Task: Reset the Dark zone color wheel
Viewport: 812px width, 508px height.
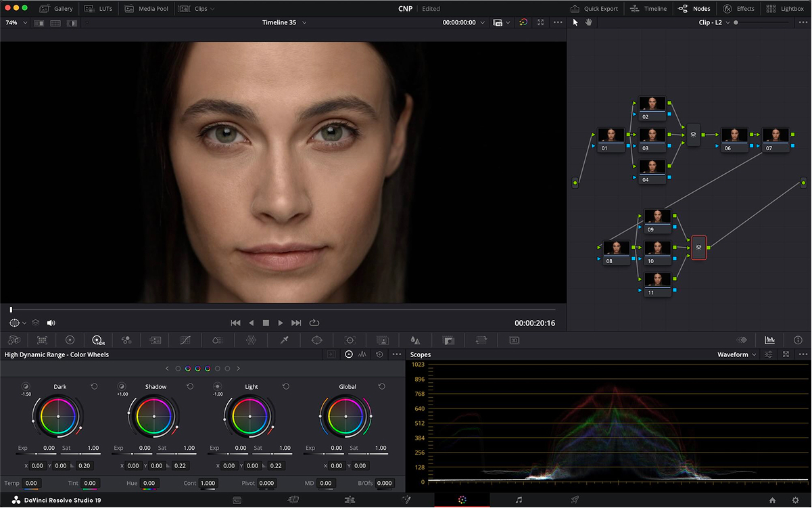Action: point(94,387)
